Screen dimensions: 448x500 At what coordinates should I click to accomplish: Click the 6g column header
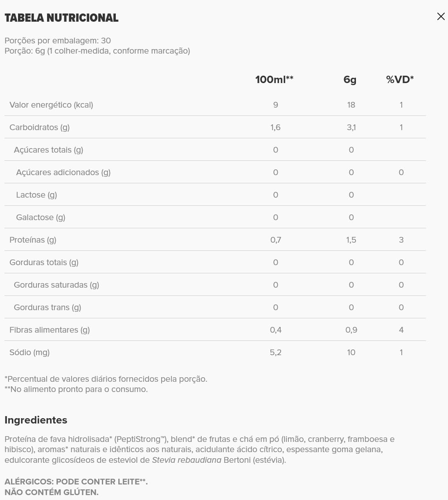[x=350, y=79]
